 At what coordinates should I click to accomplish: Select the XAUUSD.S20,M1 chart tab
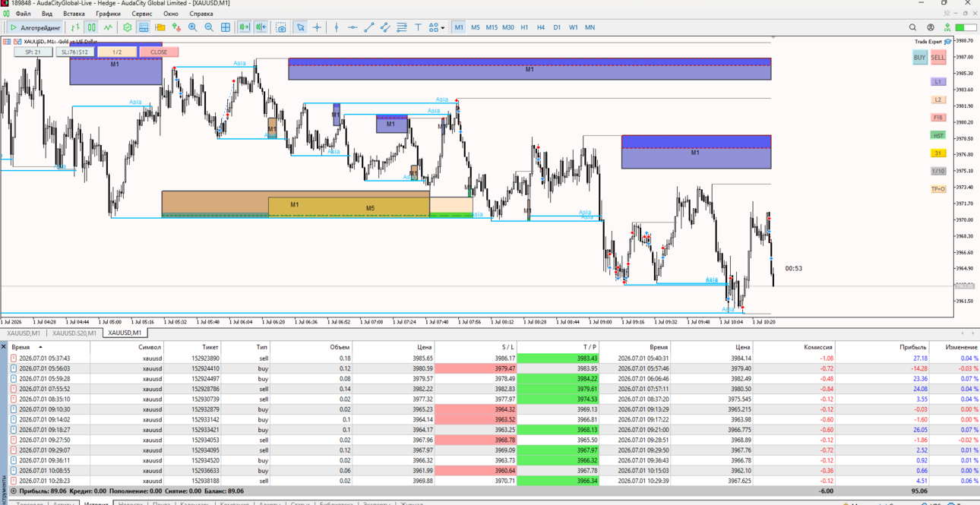click(x=74, y=333)
